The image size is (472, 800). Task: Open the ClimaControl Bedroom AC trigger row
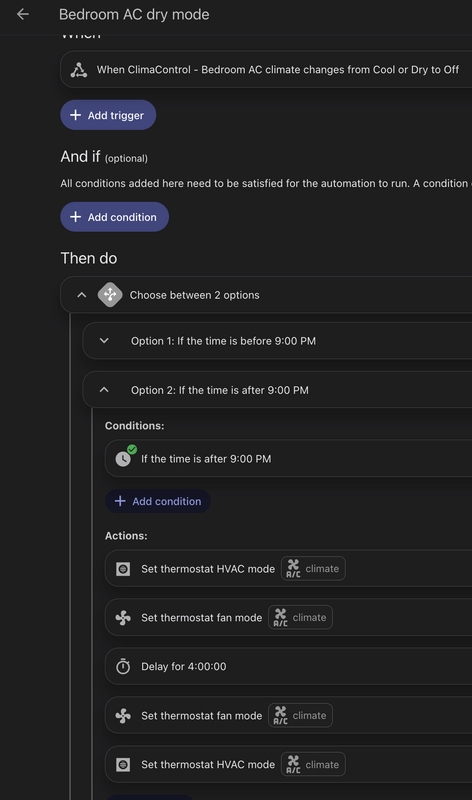coord(266,70)
